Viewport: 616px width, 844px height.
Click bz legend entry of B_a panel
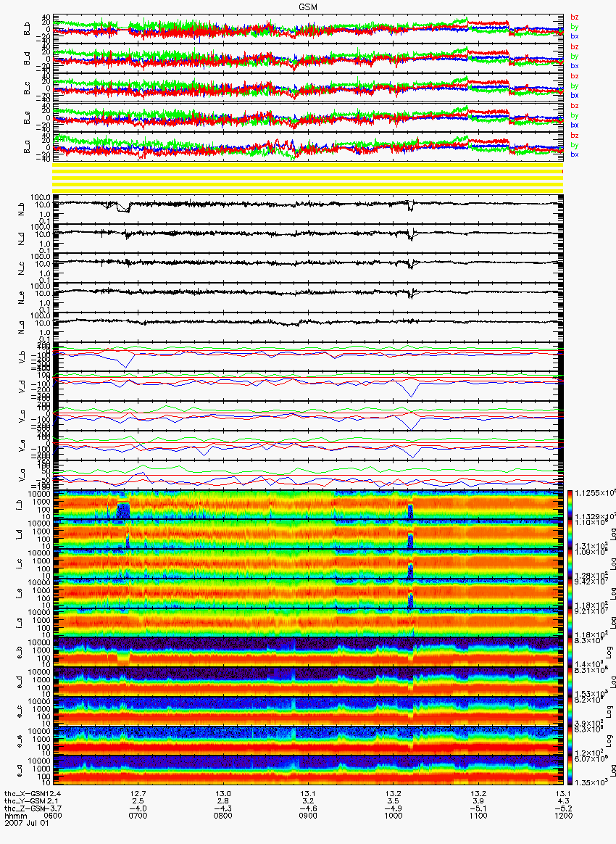point(575,136)
